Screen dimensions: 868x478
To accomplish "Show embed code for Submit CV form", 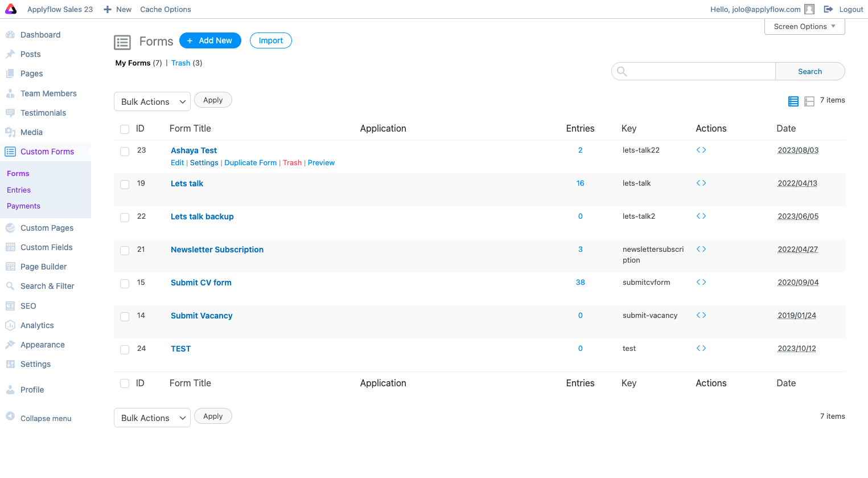I will 701,282.
